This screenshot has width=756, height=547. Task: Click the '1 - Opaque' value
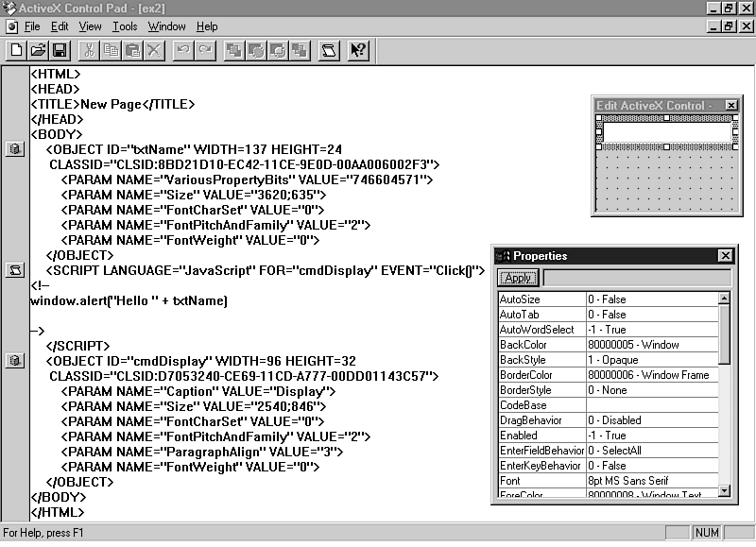pyautogui.click(x=612, y=360)
